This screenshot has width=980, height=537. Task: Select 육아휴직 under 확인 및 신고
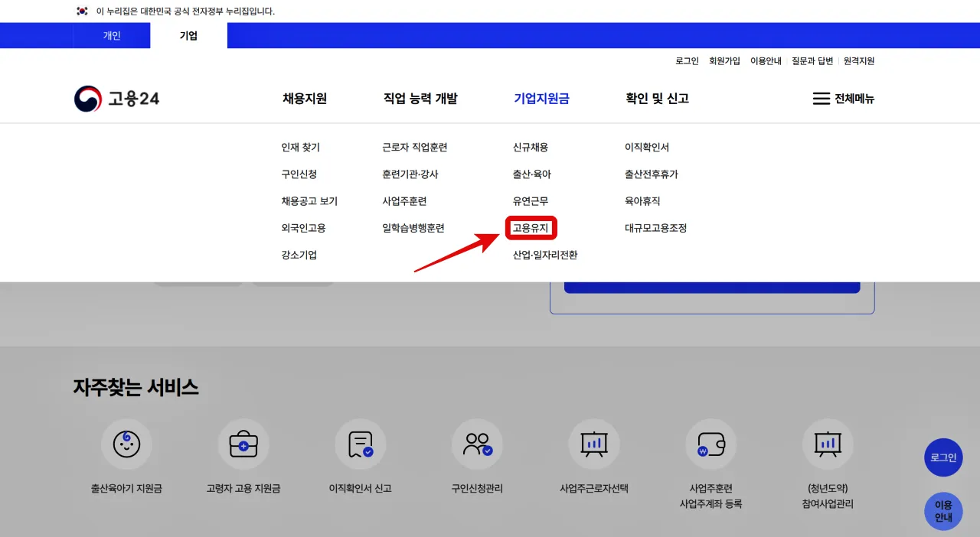tap(641, 200)
